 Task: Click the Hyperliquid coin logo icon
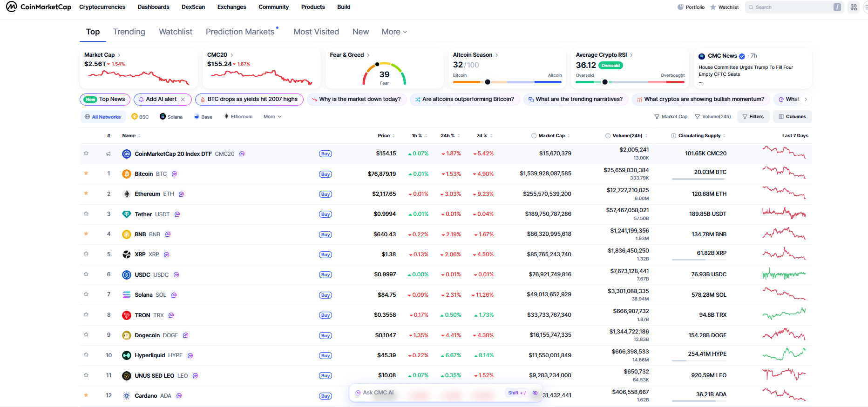tap(127, 355)
